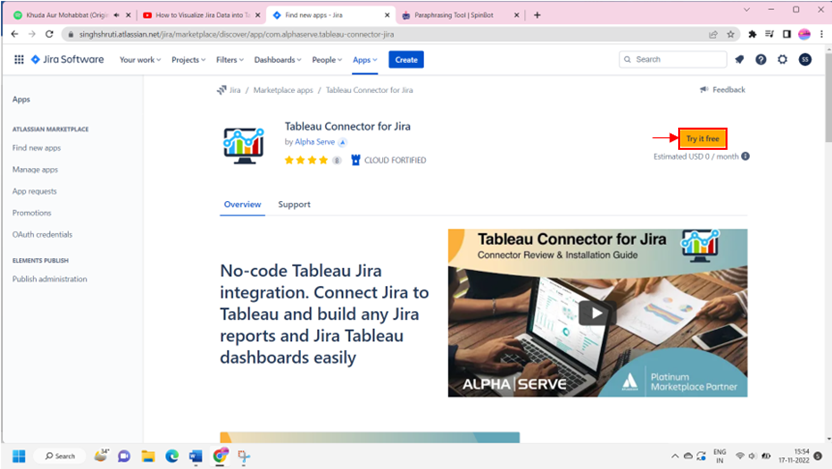Click the share page icon in address bar
This screenshot has width=832, height=469.
click(x=713, y=34)
